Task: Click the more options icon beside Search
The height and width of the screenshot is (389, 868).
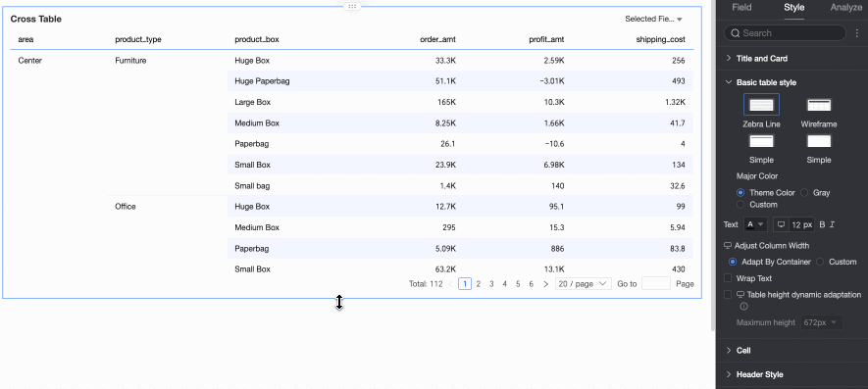Action: 857,33
